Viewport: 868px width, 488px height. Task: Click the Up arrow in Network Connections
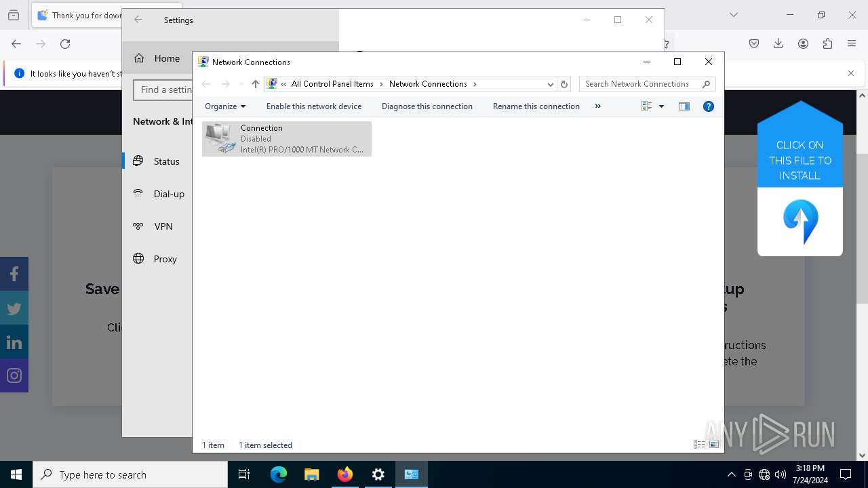point(255,84)
